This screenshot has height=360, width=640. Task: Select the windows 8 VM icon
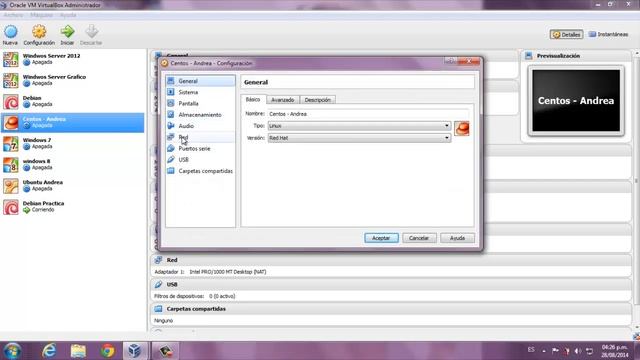pos(11,165)
